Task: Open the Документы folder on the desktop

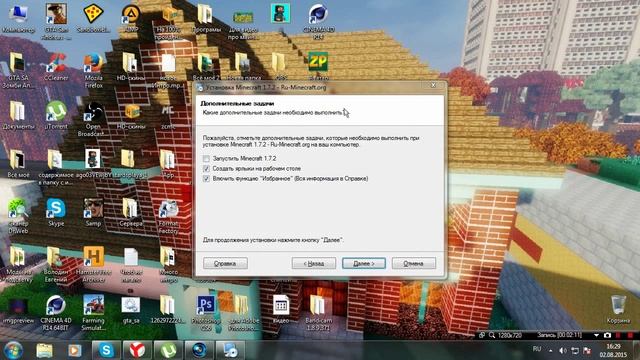Action: [x=18, y=116]
